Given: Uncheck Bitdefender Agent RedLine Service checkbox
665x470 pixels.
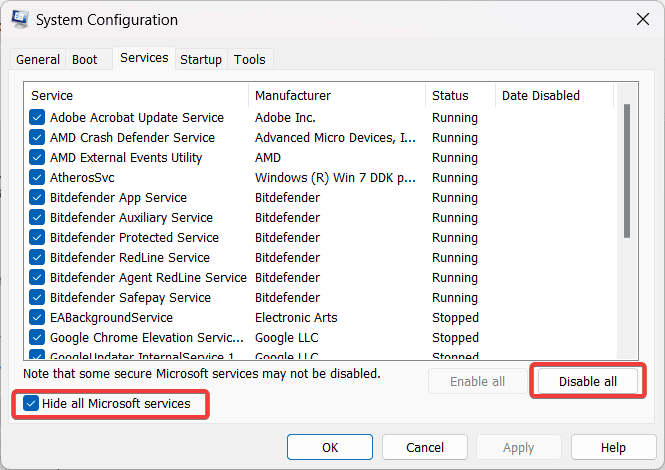Looking at the screenshot, I should [37, 277].
